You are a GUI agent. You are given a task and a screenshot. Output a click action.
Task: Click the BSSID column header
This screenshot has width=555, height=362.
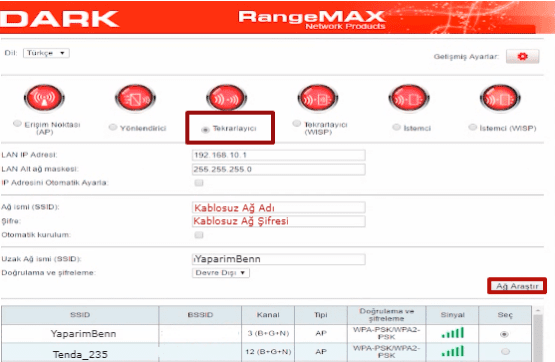[x=200, y=315]
